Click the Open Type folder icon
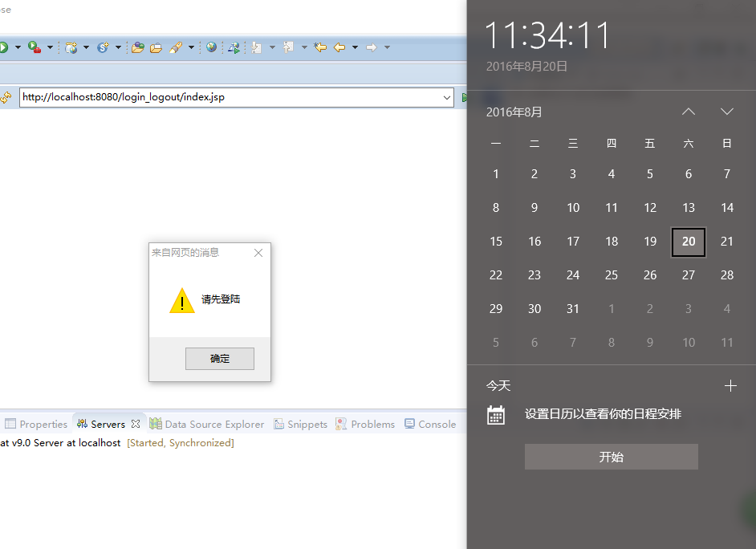 click(x=138, y=47)
